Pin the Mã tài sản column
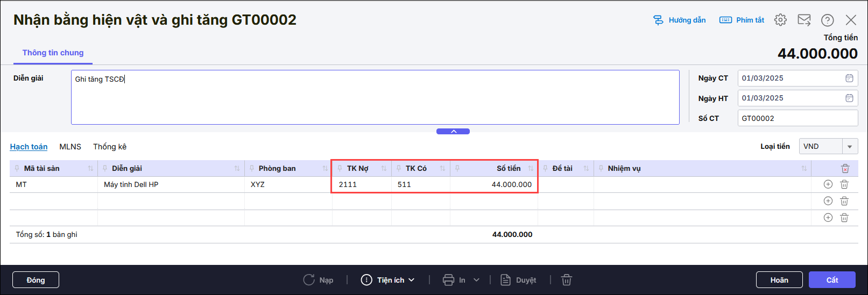This screenshot has width=868, height=295. [x=17, y=169]
